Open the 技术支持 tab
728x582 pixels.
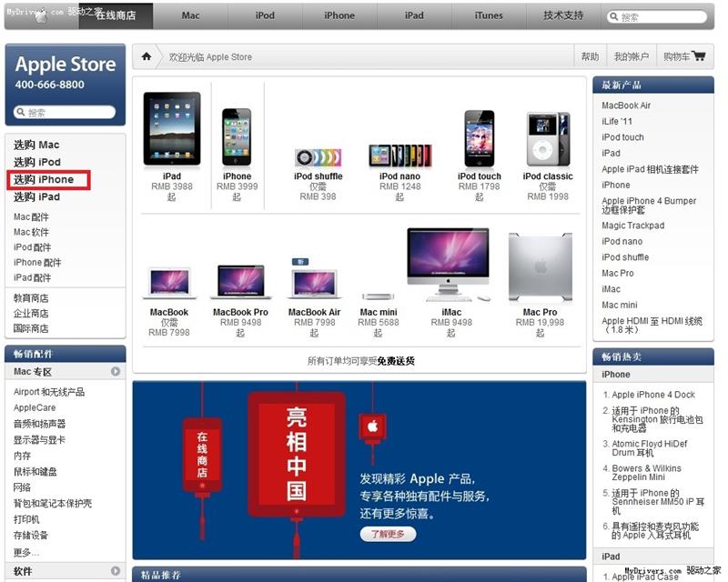click(x=563, y=15)
